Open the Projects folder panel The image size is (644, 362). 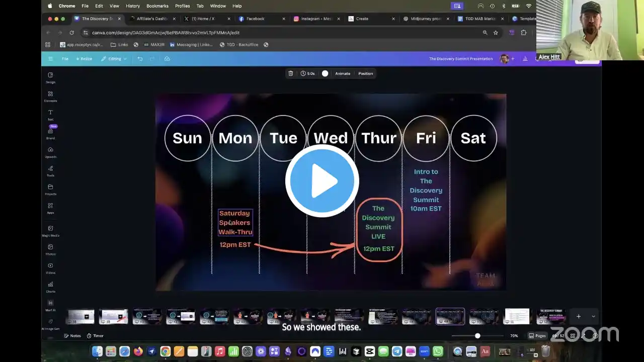(x=50, y=189)
